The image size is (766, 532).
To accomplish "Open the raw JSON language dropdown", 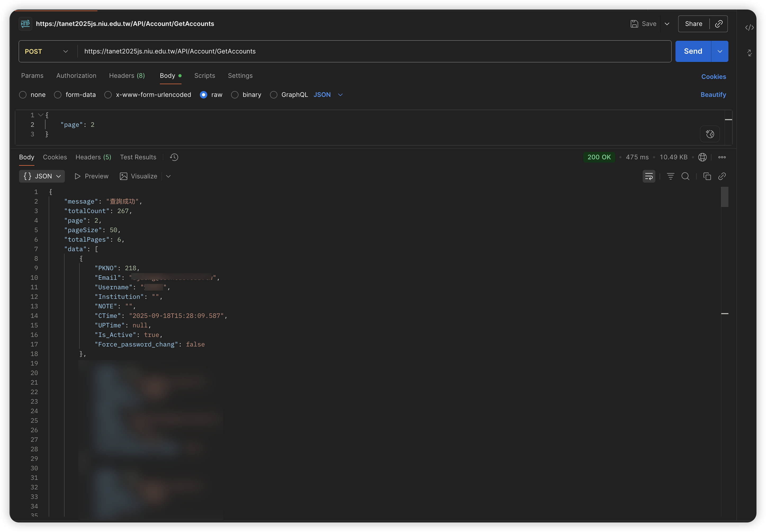I will coord(328,95).
